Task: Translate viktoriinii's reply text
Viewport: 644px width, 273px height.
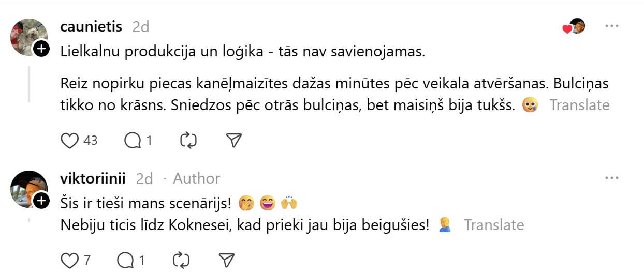Action: [494, 225]
